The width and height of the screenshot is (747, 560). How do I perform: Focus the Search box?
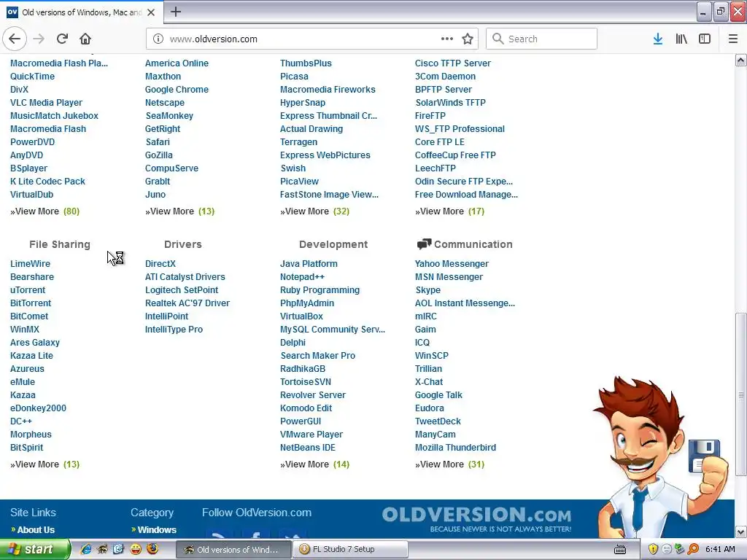(542, 39)
